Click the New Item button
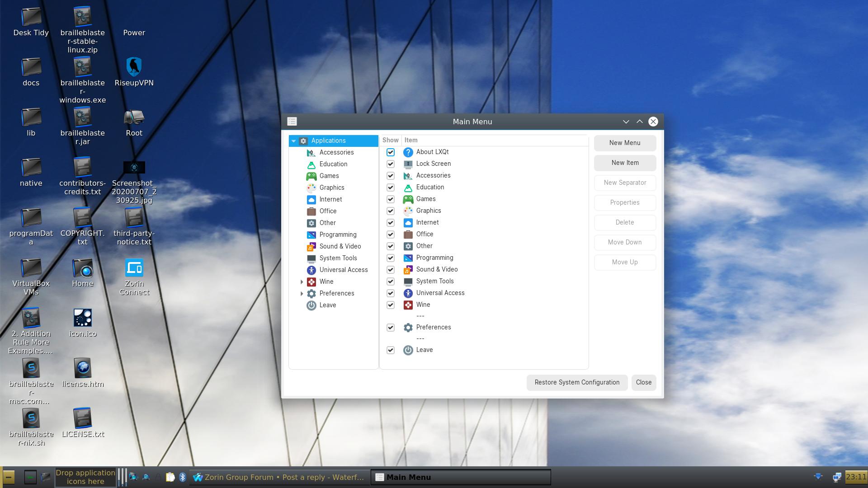Viewport: 868px width, 488px height. pyautogui.click(x=625, y=162)
